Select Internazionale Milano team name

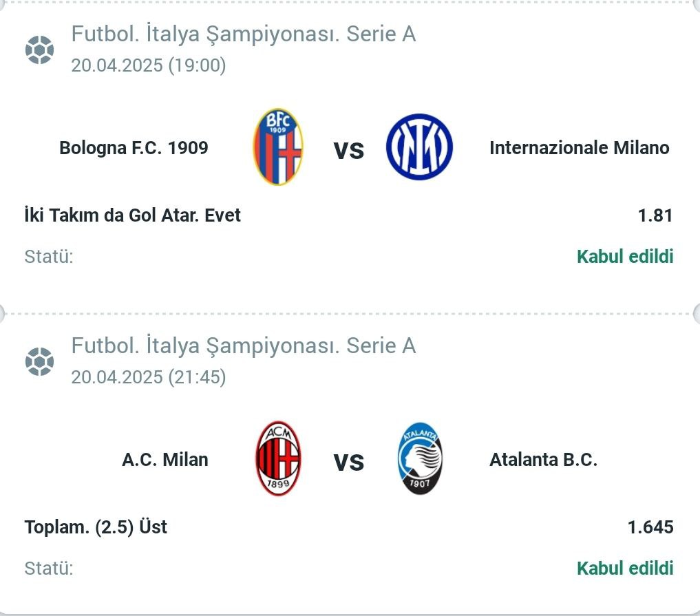click(580, 148)
